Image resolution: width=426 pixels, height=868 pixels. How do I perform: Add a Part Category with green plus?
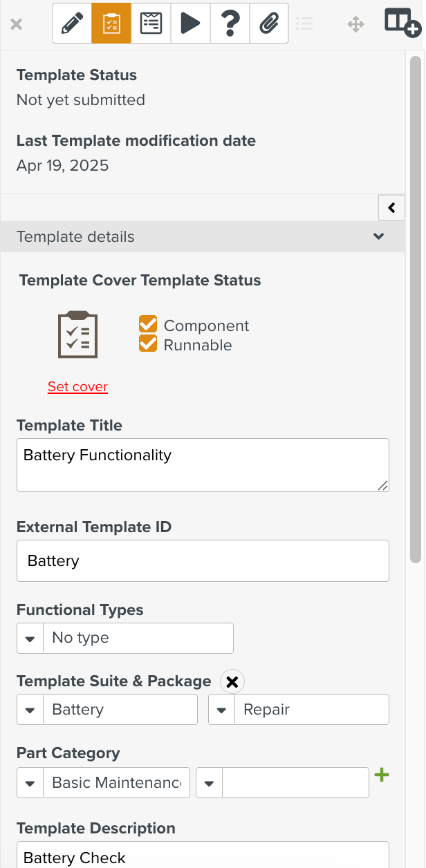pos(382,775)
